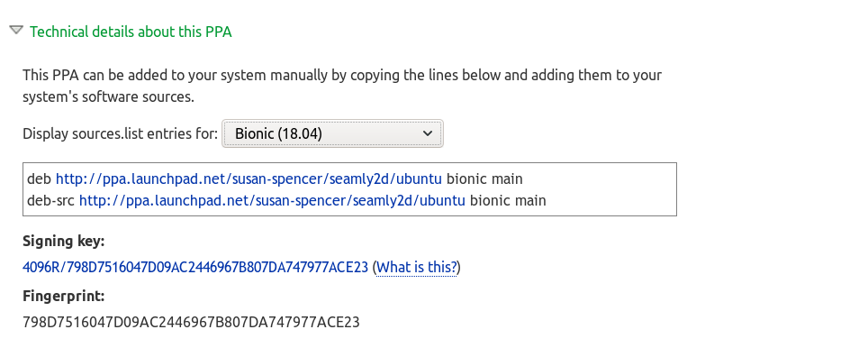Click the chevron arrow of the series dropdown
The image size is (868, 357).
pos(427,133)
